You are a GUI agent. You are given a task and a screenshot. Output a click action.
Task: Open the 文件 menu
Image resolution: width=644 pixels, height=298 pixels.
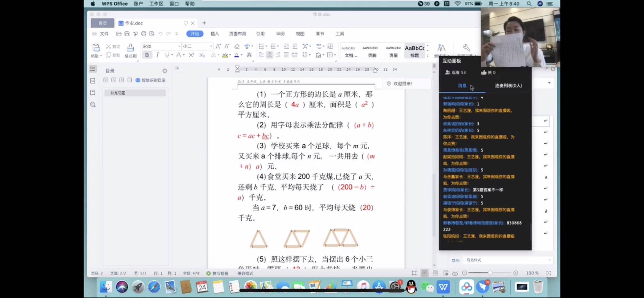tap(104, 34)
